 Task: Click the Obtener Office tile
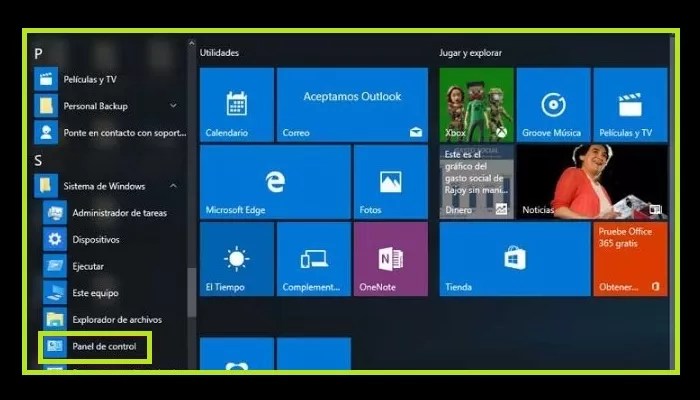pyautogui.click(x=630, y=259)
